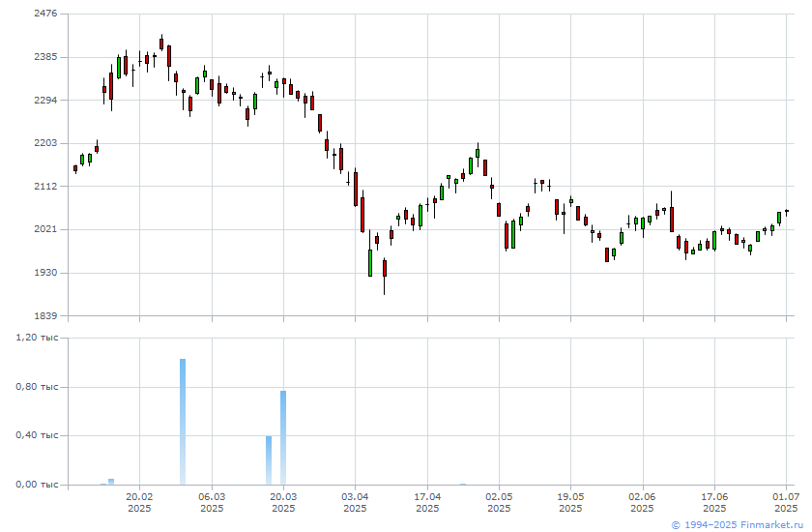The image size is (812, 532).
Task: Click the 0,80 тыс volume axis label
Action: pyautogui.click(x=37, y=387)
